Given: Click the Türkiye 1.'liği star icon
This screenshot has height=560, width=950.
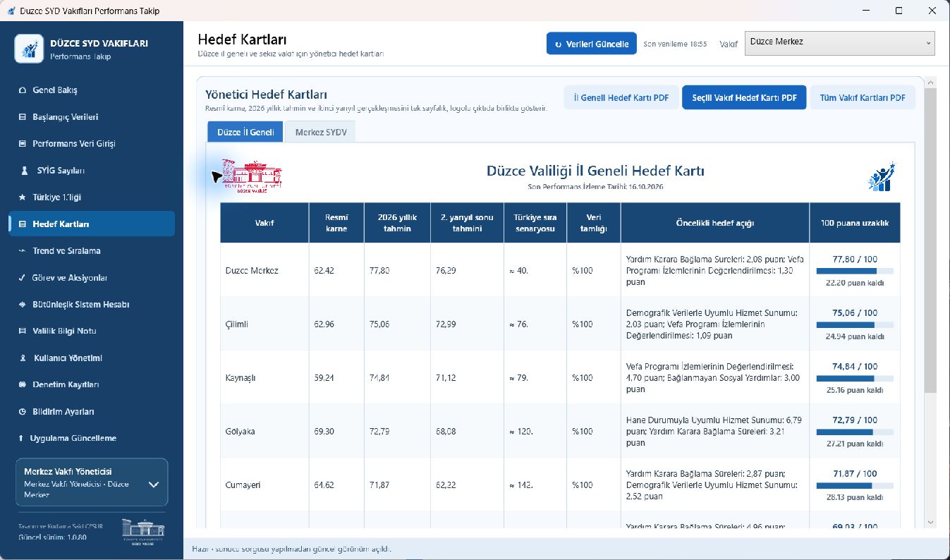Looking at the screenshot, I should tap(22, 197).
